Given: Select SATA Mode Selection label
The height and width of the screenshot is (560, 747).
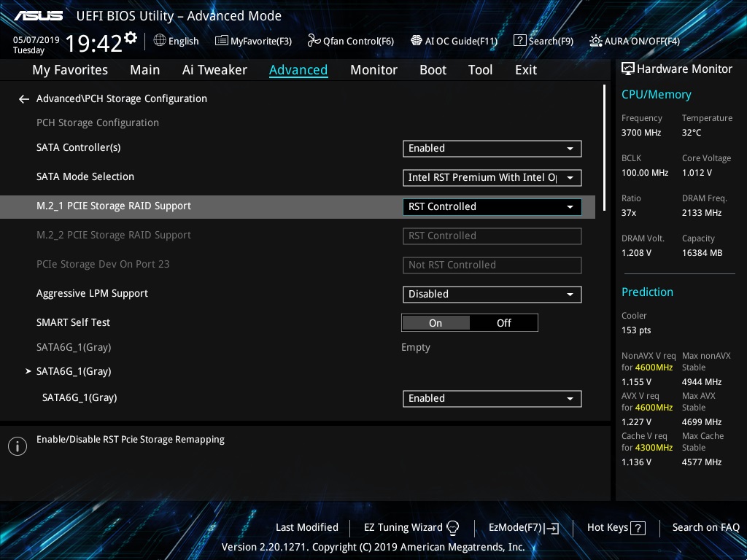Looking at the screenshot, I should point(85,176).
